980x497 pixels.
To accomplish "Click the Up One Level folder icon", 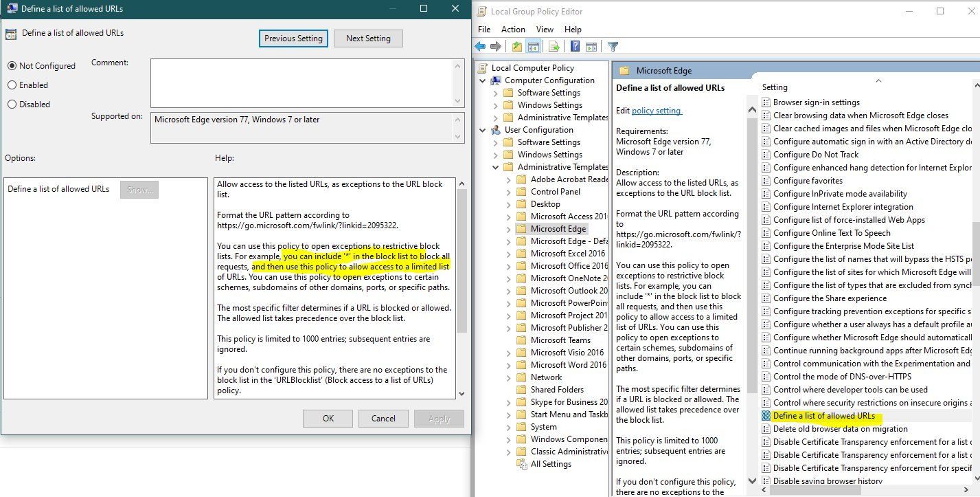I will pos(516,47).
